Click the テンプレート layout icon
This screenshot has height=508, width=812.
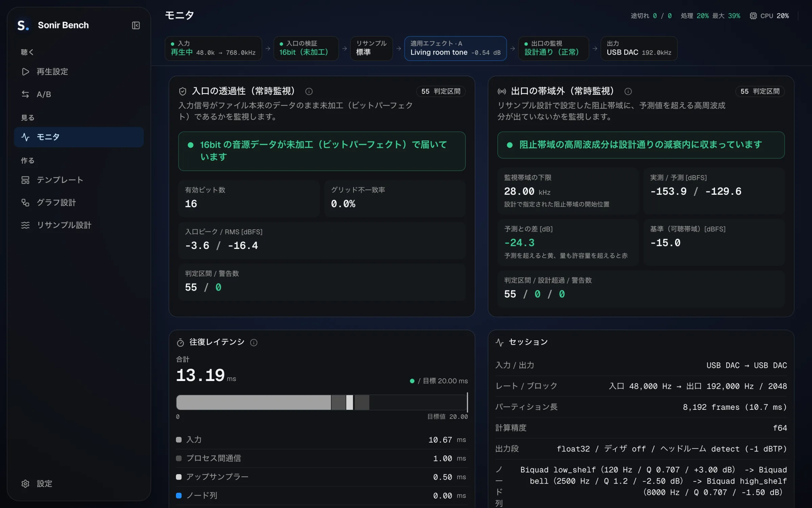(25, 180)
